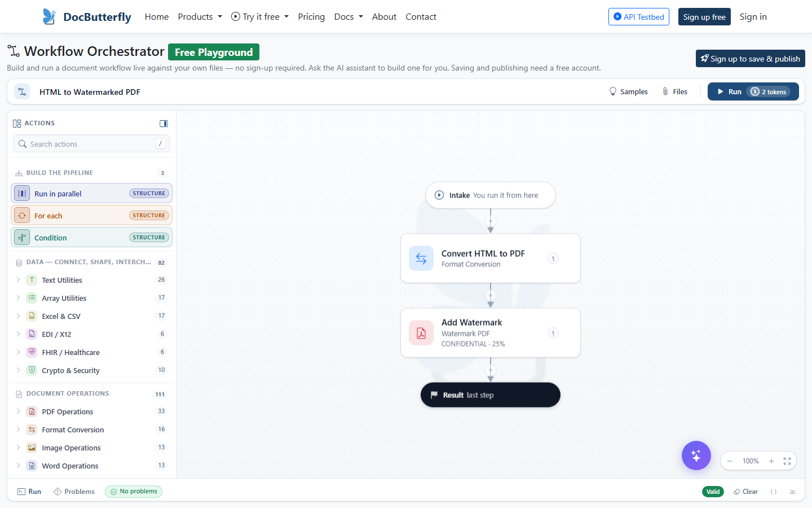Image resolution: width=812 pixels, height=508 pixels.
Task: Click the workflow icon beside the title
Action: coord(22,91)
